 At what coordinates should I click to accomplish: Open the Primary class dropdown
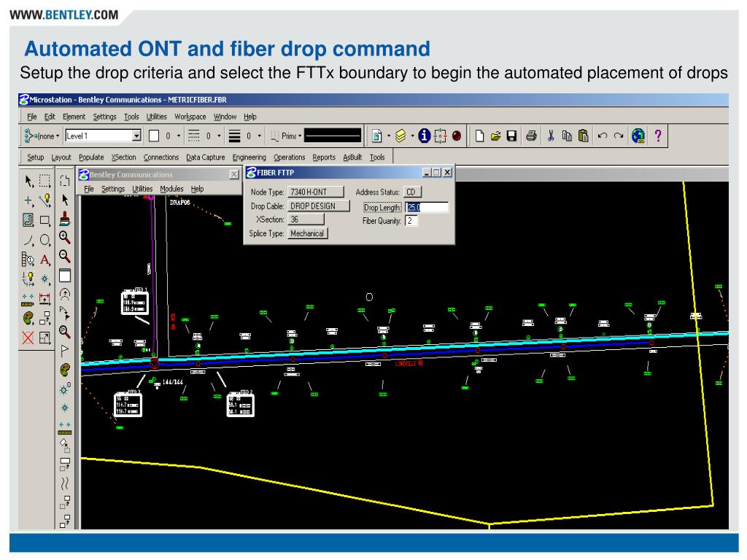tap(286, 136)
